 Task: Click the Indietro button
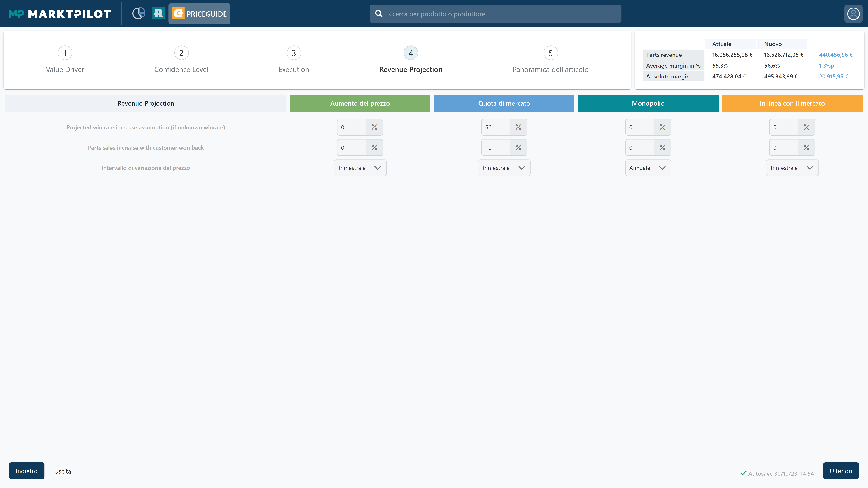coord(27,471)
